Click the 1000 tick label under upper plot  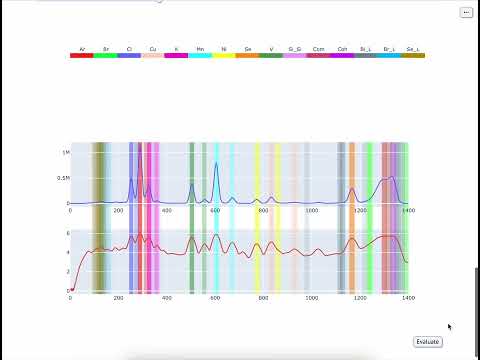[312, 210]
